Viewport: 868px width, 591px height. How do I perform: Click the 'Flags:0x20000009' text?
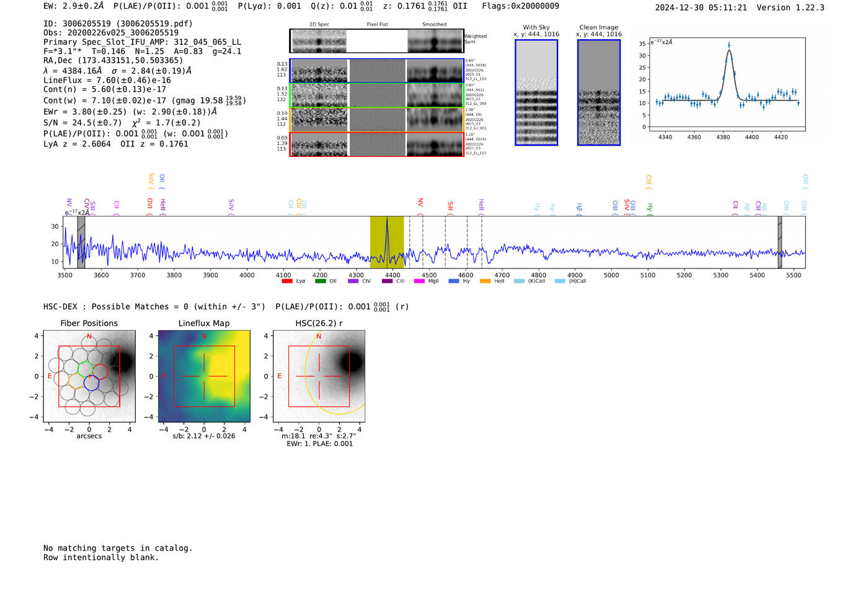pyautogui.click(x=521, y=6)
